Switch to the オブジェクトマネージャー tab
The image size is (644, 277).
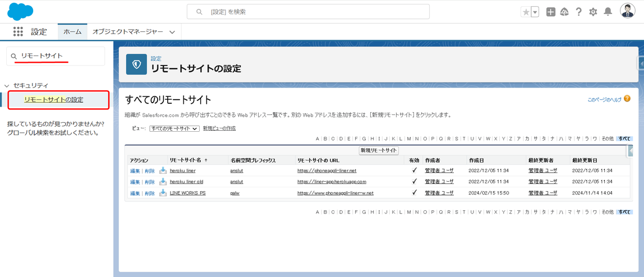pyautogui.click(x=128, y=31)
